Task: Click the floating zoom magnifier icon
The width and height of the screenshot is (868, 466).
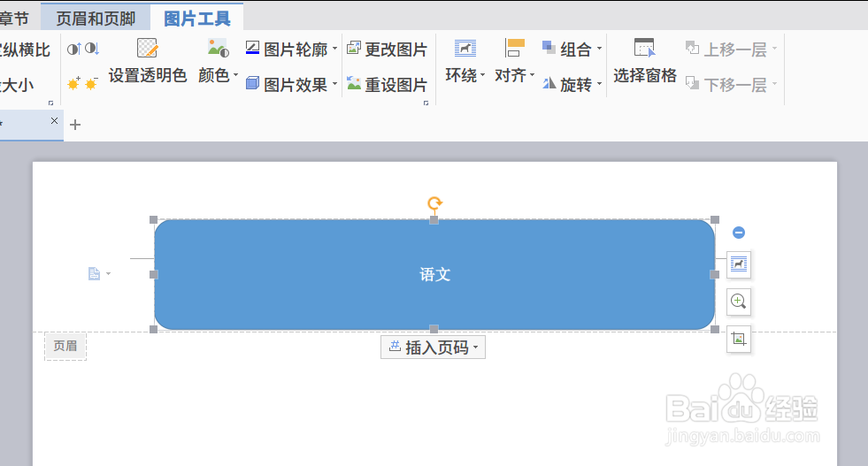Action: click(x=739, y=301)
